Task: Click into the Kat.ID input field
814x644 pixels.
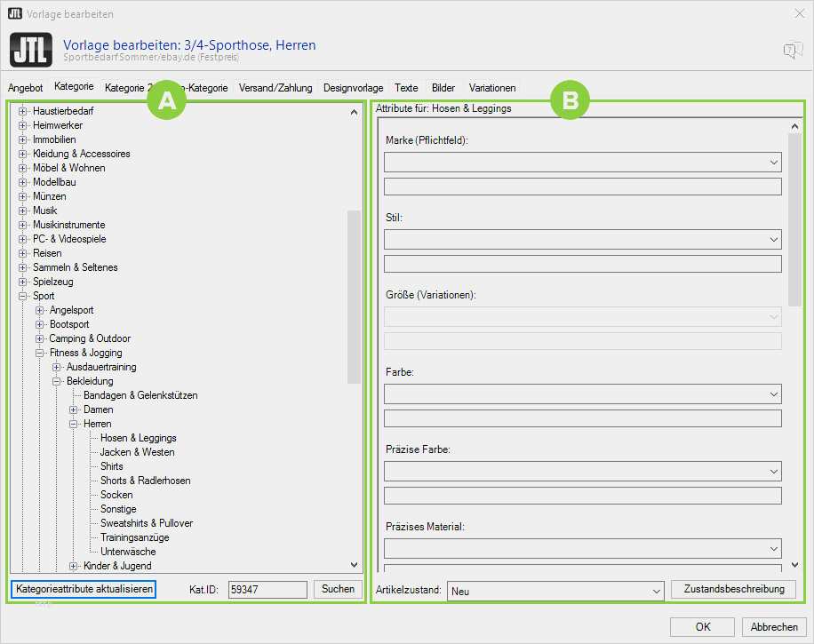Action: (267, 589)
